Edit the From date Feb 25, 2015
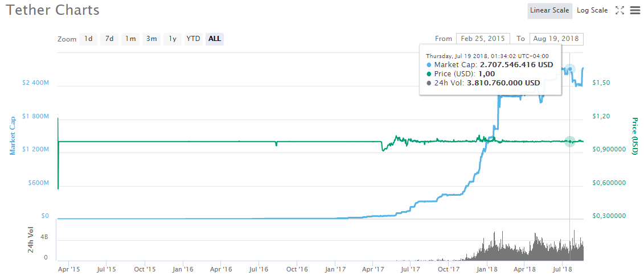 [x=483, y=39]
